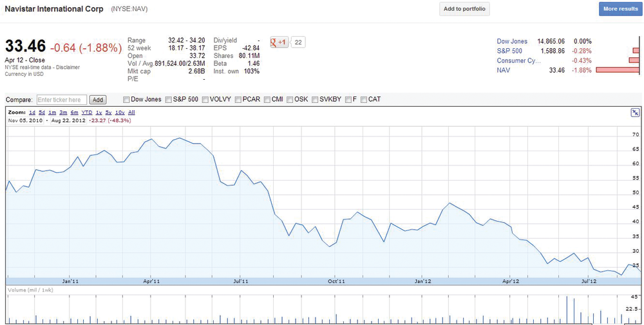Screen dimensions: 644x325
Task: Click the Navistar International Corp title
Action: coord(54,8)
